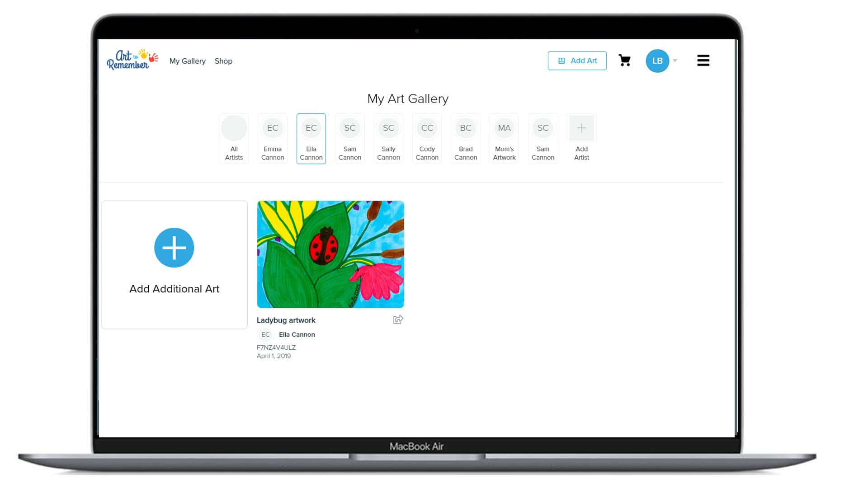Viewport: 868px width, 488px height.
Task: Select the All Artists filter
Action: point(234,139)
